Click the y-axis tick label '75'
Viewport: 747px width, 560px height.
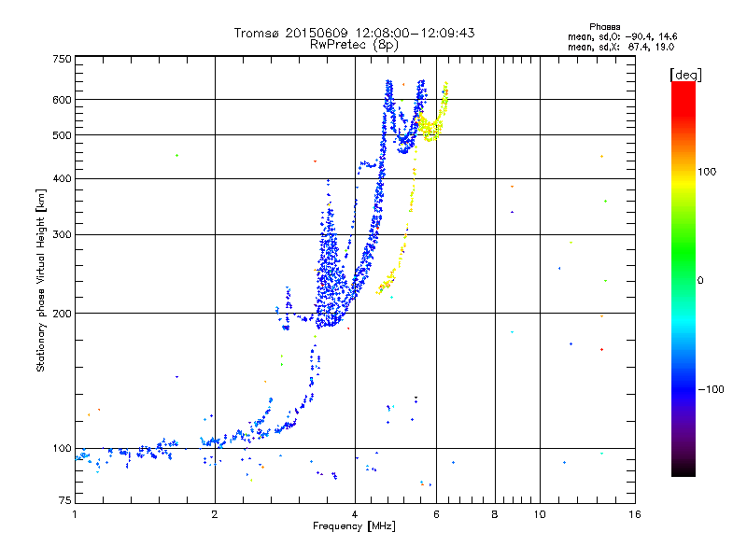[x=65, y=500]
